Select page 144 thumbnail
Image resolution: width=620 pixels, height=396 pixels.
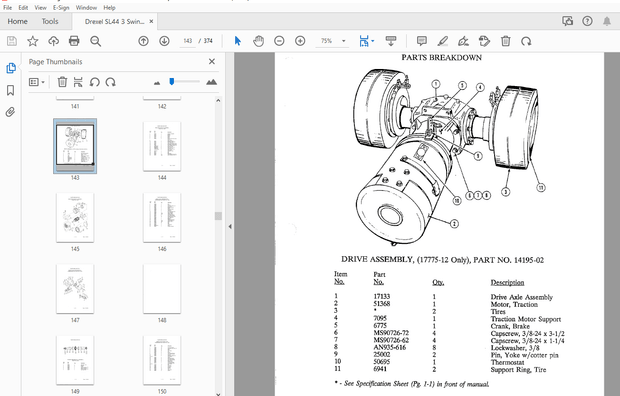tap(162, 146)
